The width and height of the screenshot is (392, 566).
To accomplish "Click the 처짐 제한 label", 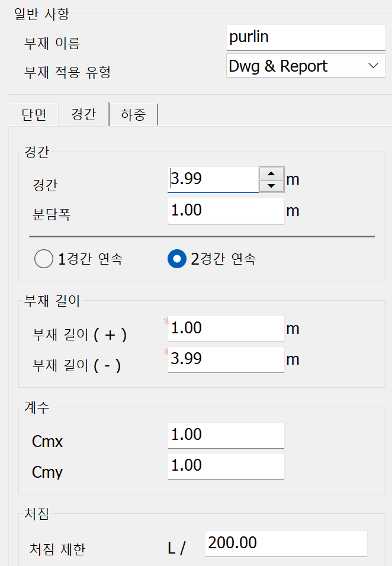I will coord(57,549).
